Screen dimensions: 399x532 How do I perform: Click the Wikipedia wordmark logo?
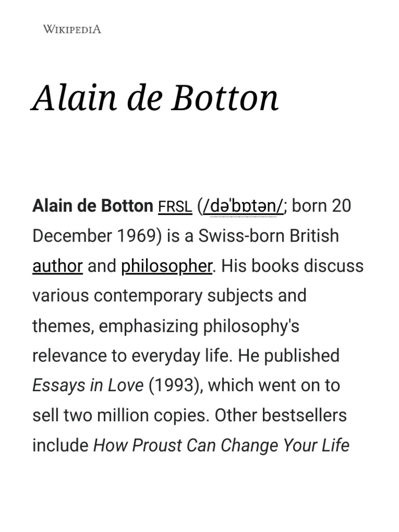[x=72, y=29]
